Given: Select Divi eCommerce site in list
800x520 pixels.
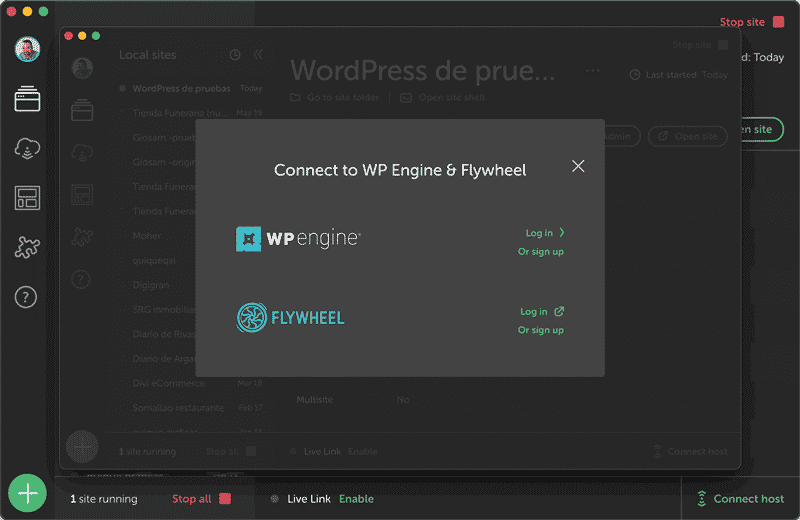Looking at the screenshot, I should tap(190, 383).
